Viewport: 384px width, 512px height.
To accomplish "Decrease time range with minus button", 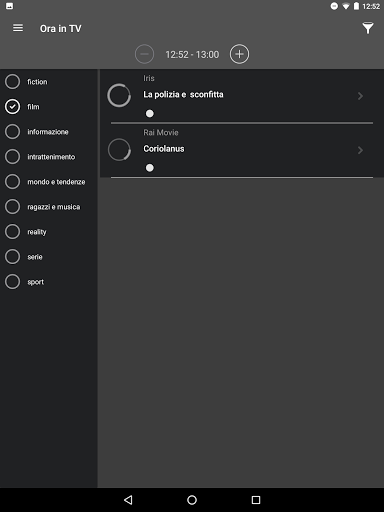I will (144, 54).
